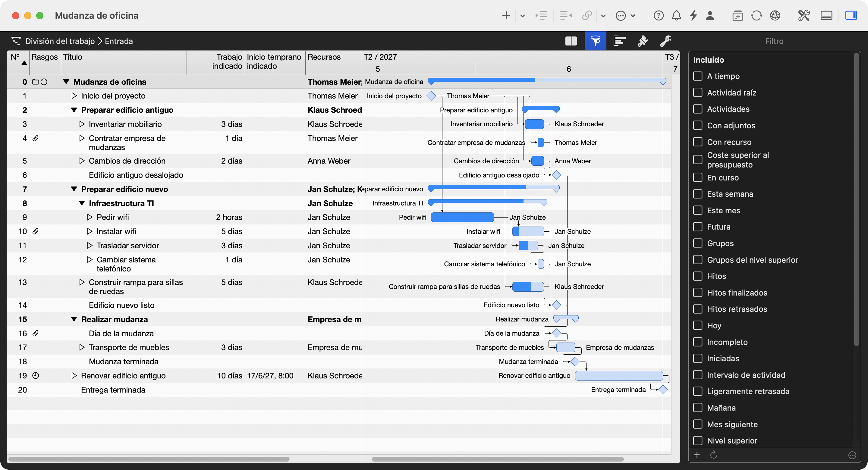Collapse the 'Infraestructura TI' group
The height and width of the screenshot is (470, 868).
pos(82,203)
